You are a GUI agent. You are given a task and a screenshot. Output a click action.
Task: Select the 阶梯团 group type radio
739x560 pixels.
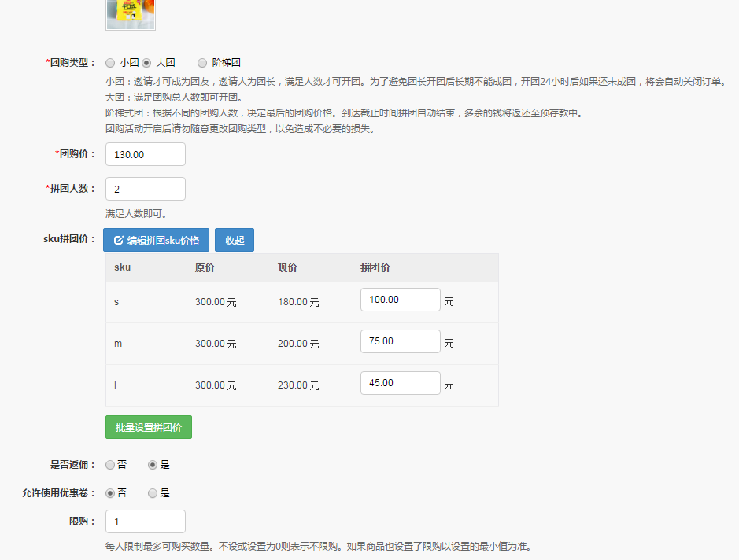click(202, 63)
